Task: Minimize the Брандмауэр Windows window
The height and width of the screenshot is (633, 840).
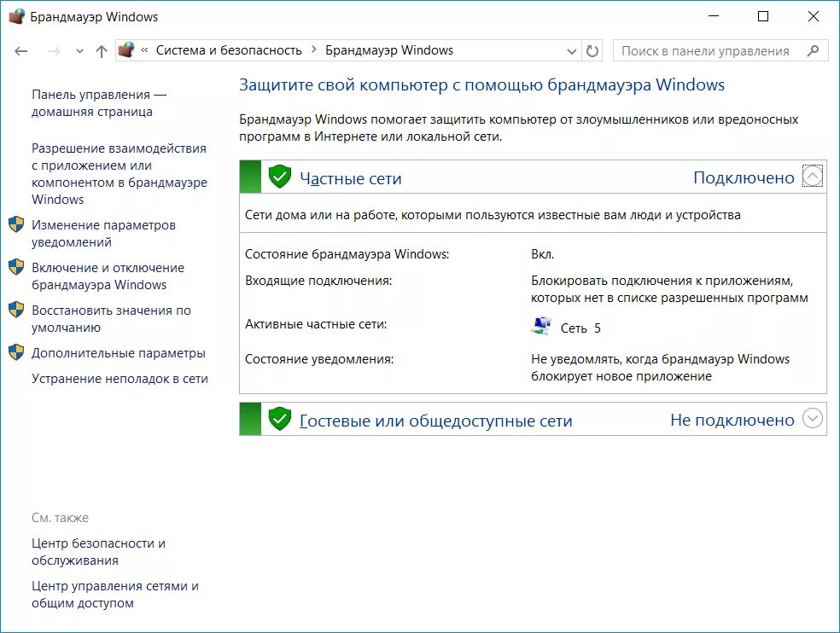Action: point(713,16)
